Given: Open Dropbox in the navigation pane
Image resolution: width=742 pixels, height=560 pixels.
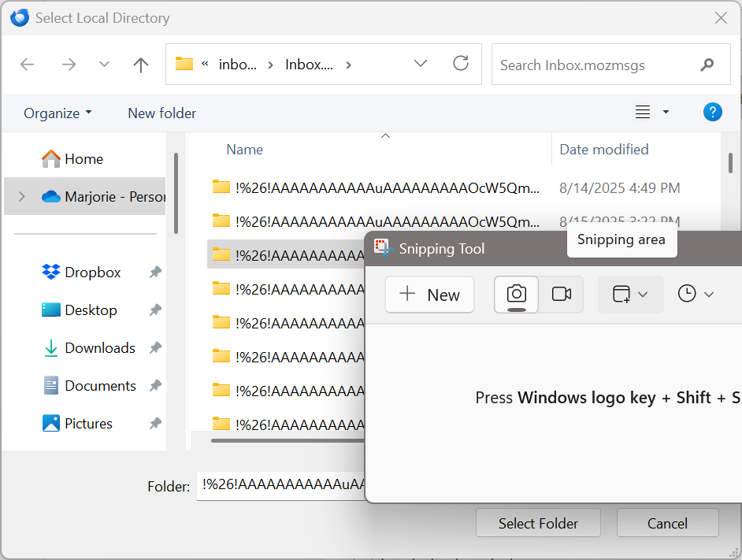Looking at the screenshot, I should pos(92,273).
